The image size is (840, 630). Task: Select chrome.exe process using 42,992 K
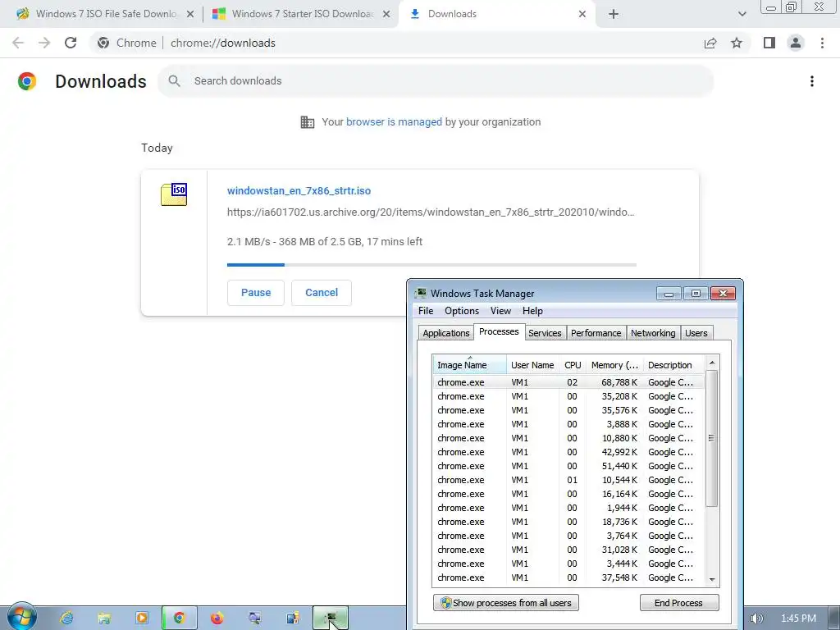pos(568,452)
